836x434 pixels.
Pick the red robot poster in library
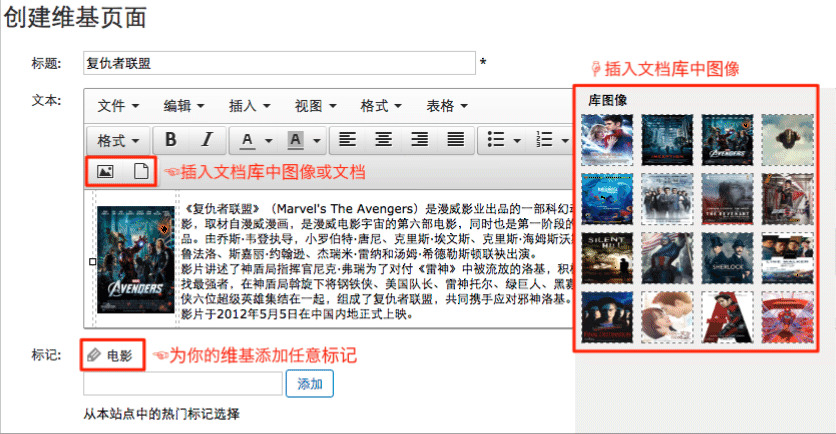point(787,317)
